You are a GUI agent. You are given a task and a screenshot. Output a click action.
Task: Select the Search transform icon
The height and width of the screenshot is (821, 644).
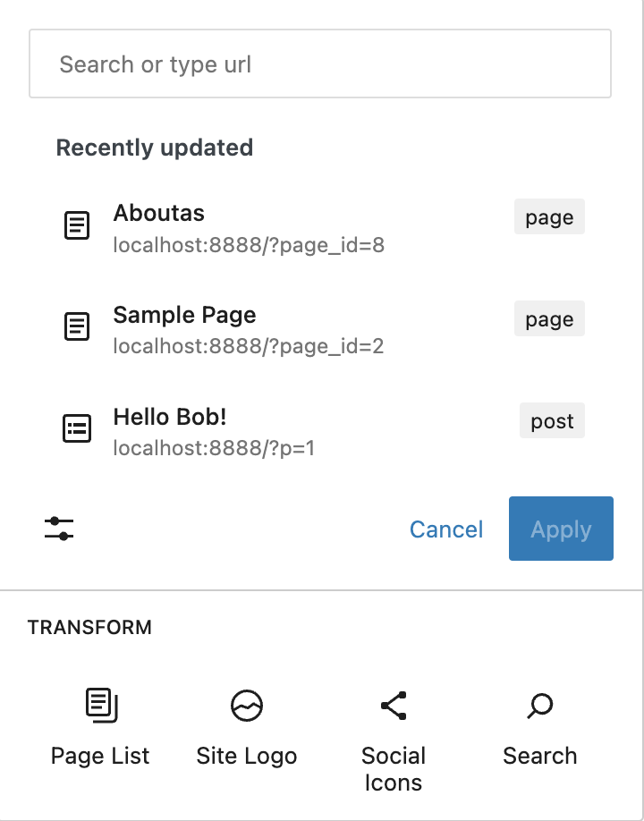pos(539,705)
